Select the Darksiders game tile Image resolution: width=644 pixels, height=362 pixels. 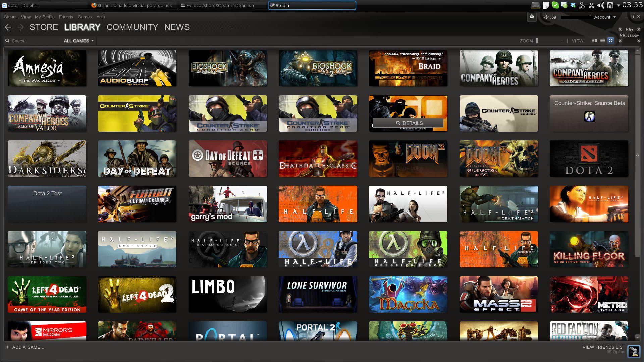[x=47, y=159]
